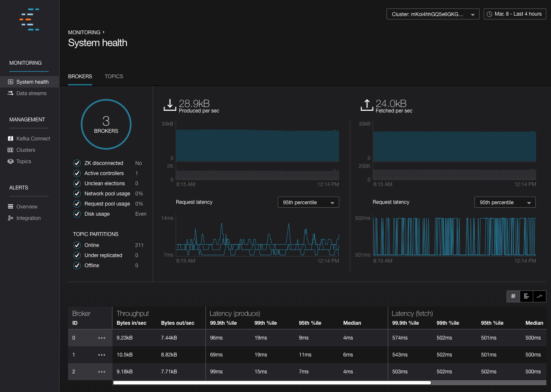Click the Disk usage check icon
551x392 pixels.
pyautogui.click(x=77, y=214)
